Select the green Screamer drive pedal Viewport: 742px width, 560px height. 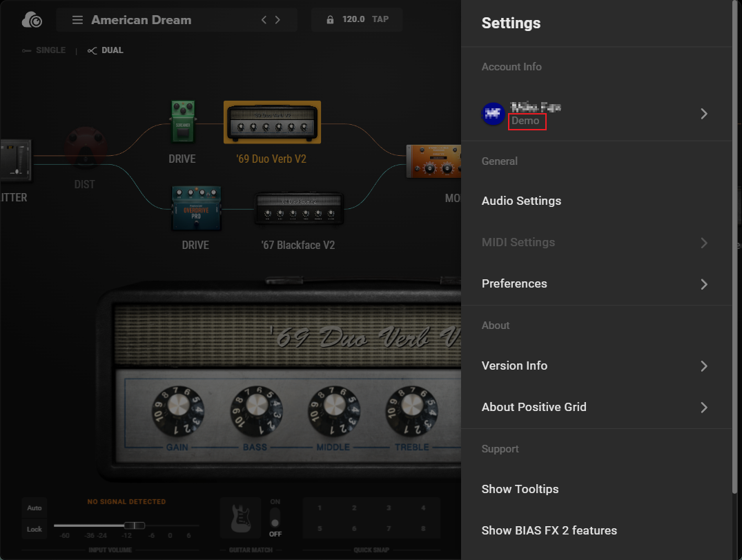point(183,121)
